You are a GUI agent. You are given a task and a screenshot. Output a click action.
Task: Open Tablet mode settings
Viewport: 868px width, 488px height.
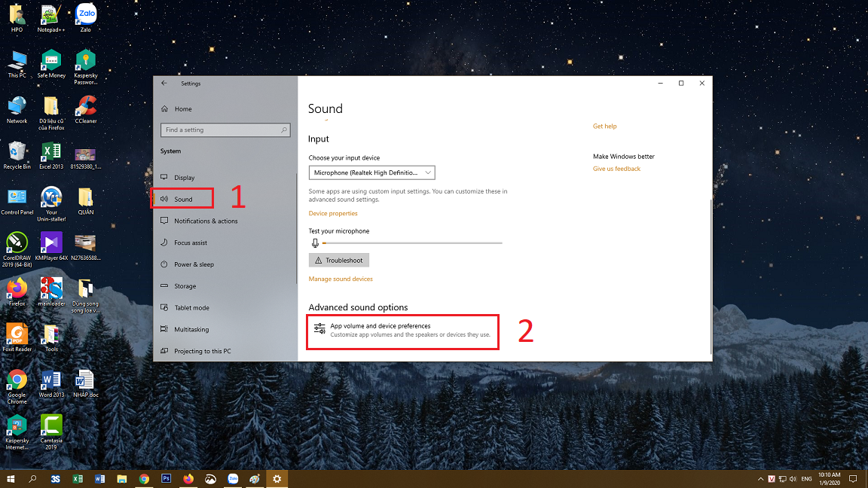pyautogui.click(x=191, y=308)
